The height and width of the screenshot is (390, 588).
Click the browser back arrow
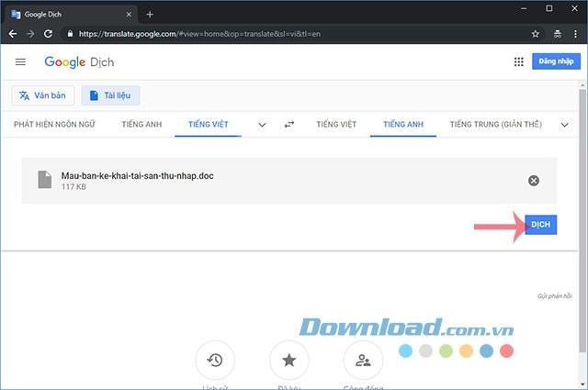(12, 34)
